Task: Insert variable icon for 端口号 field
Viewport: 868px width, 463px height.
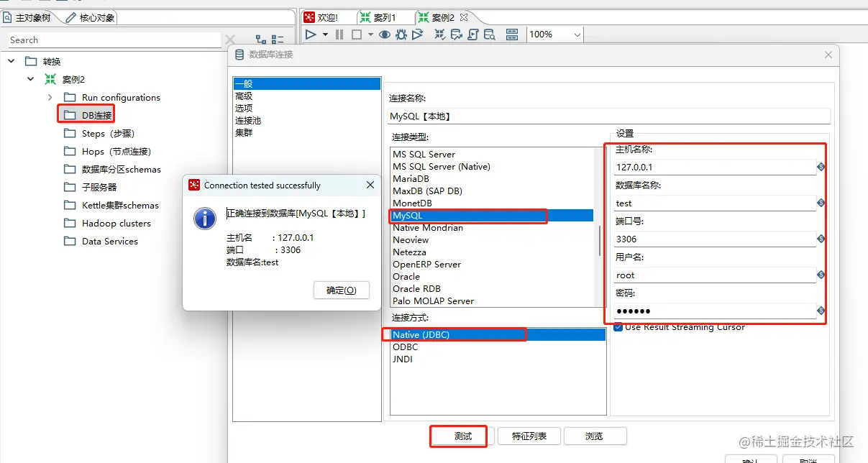Action: click(x=821, y=239)
